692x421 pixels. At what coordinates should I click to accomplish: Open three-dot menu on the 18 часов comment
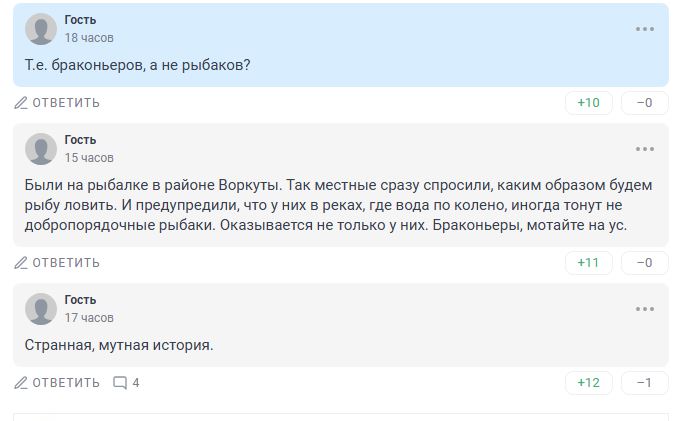point(644,29)
